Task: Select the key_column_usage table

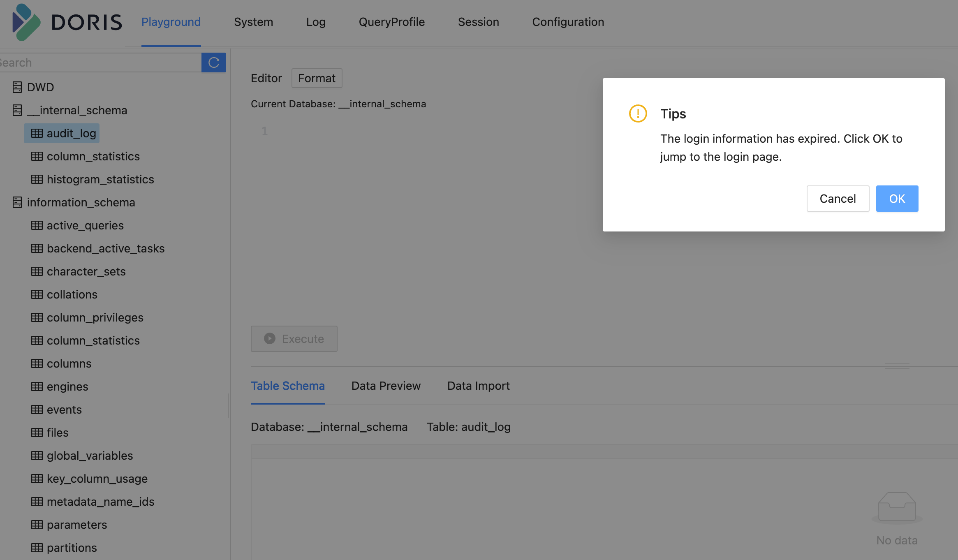Action: [97, 479]
